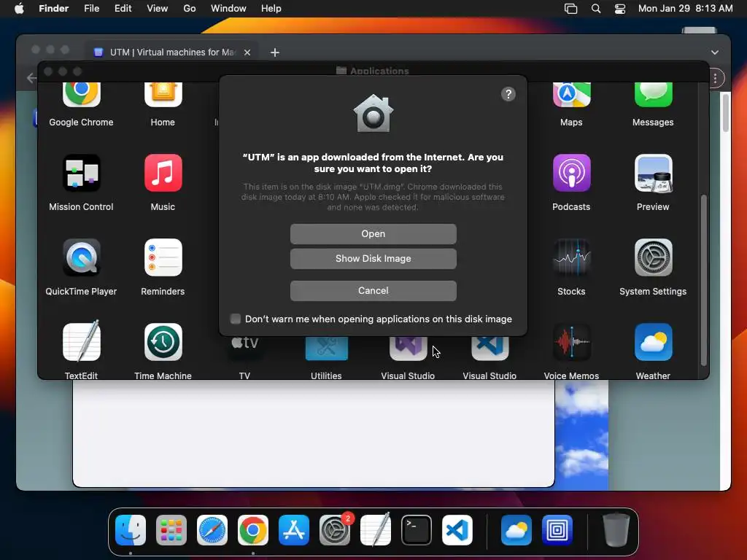
Task: Click the date and time clock
Action: pyautogui.click(x=686, y=9)
